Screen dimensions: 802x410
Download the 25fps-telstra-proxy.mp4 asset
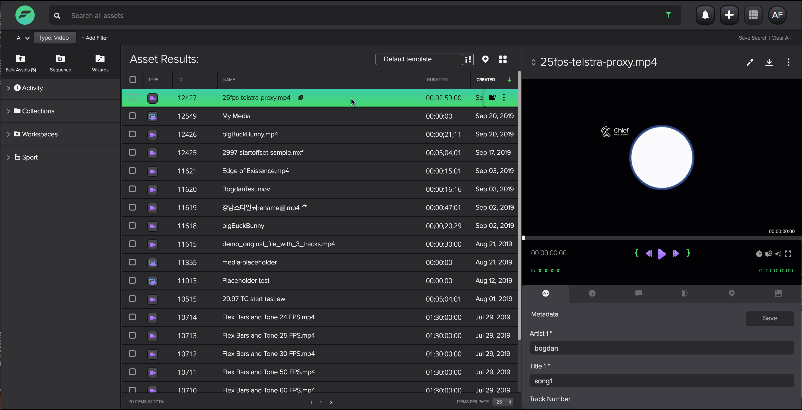coord(769,62)
